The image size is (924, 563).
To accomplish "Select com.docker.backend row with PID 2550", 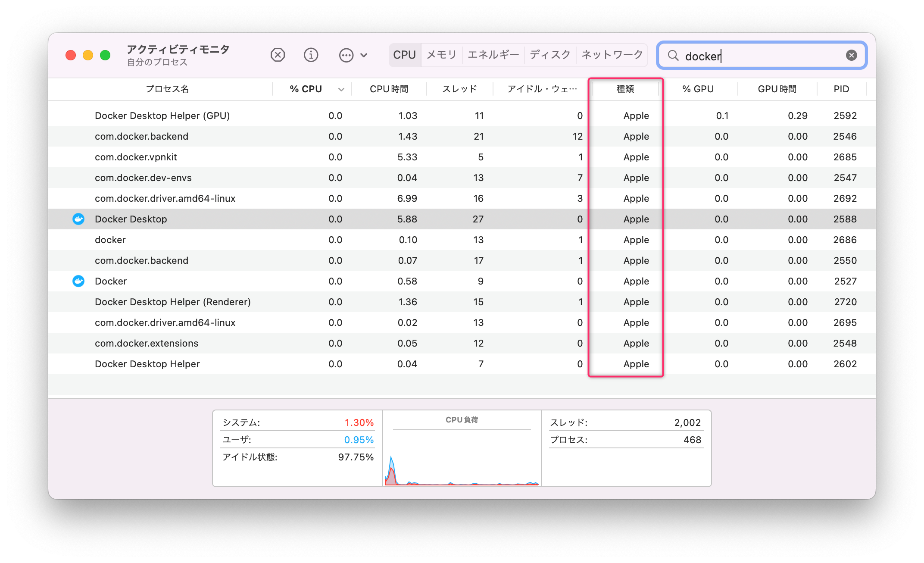I will click(x=462, y=260).
